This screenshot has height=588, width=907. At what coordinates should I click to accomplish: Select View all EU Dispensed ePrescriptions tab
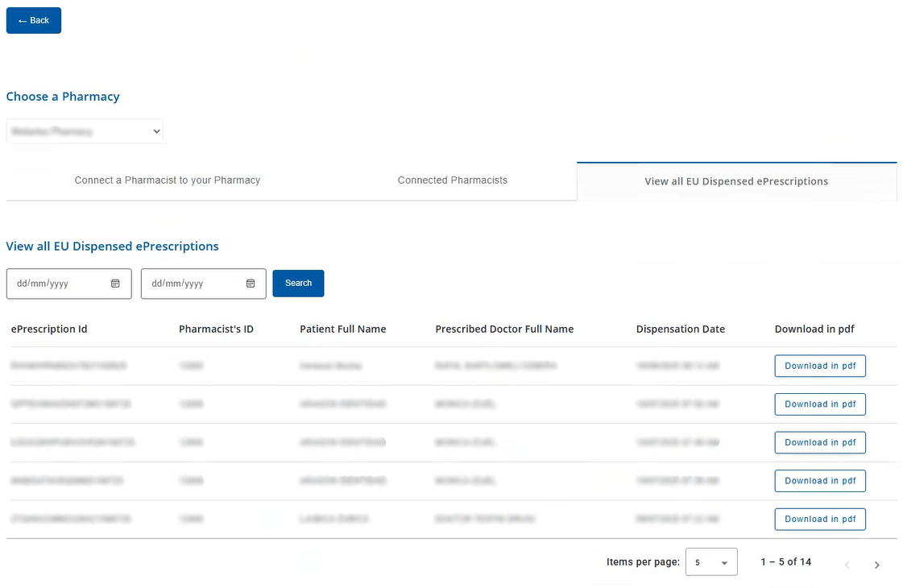[x=736, y=181]
